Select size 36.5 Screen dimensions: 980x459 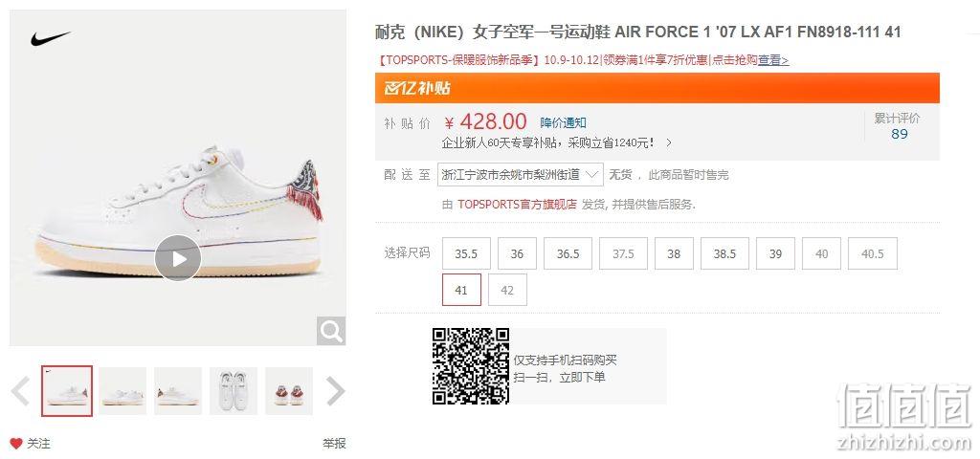(568, 253)
